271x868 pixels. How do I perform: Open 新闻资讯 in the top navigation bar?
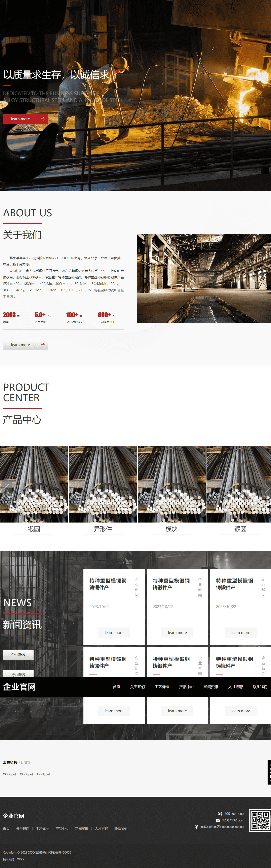[x=211, y=687]
